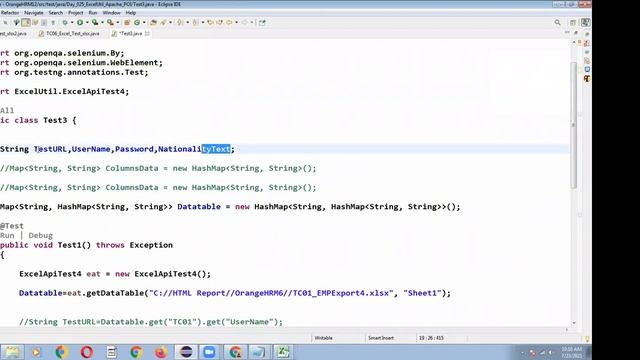Open the File Explorer taskbar icon

(x=12, y=352)
